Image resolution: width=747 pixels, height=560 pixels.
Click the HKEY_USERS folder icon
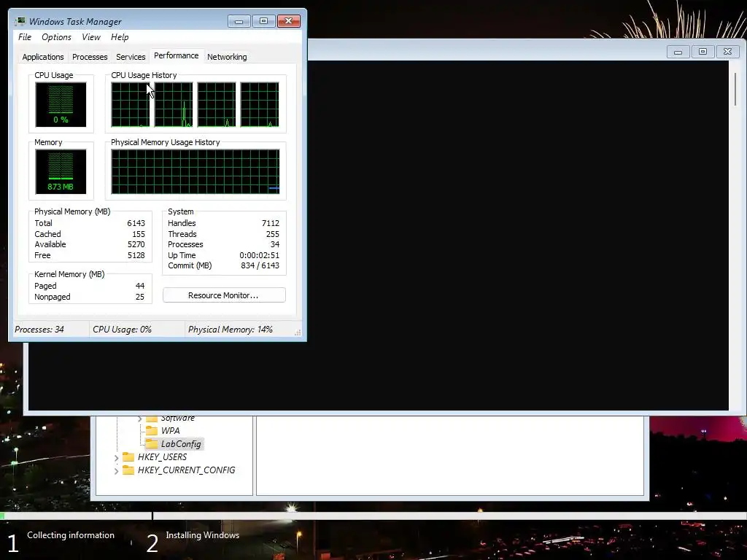coord(128,457)
